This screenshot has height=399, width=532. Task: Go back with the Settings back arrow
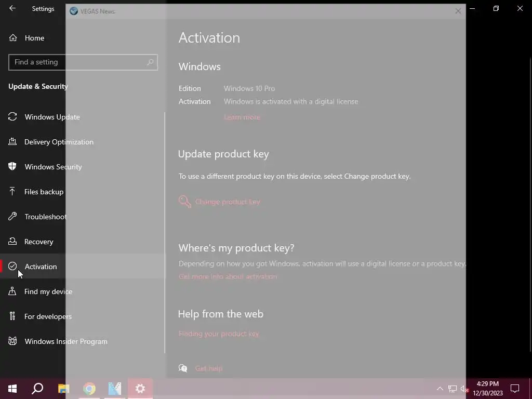pos(12,8)
